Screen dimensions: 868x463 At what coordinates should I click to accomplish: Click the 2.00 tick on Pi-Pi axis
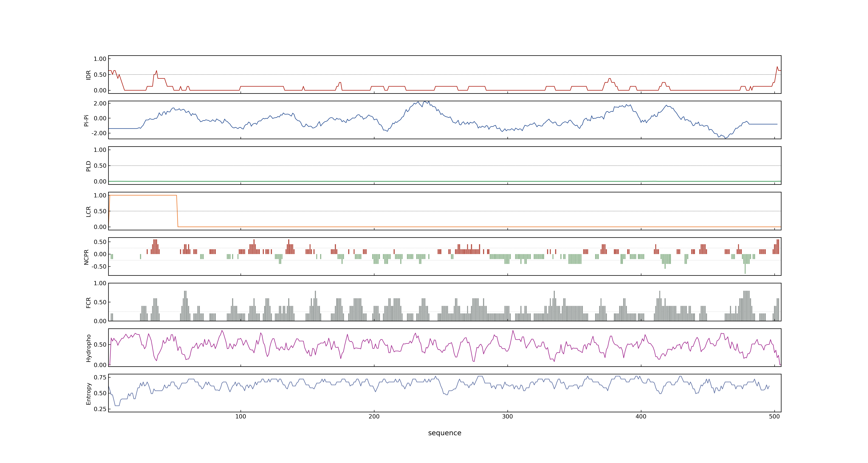(x=100, y=103)
